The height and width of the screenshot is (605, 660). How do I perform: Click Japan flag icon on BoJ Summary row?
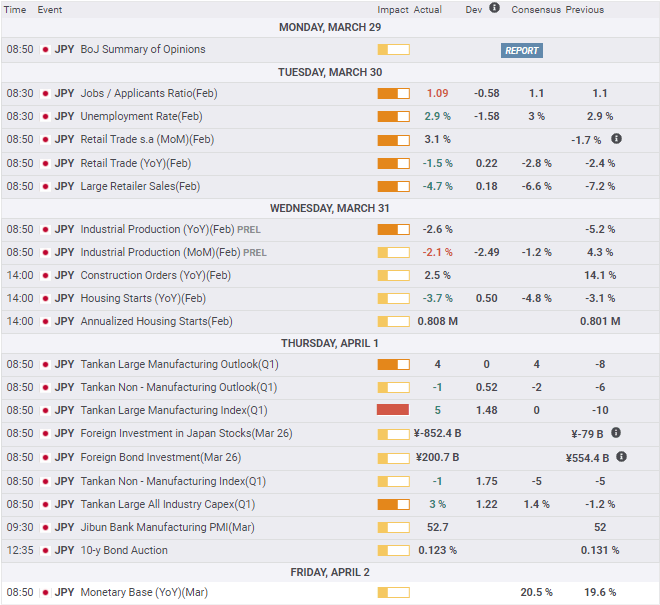45,50
